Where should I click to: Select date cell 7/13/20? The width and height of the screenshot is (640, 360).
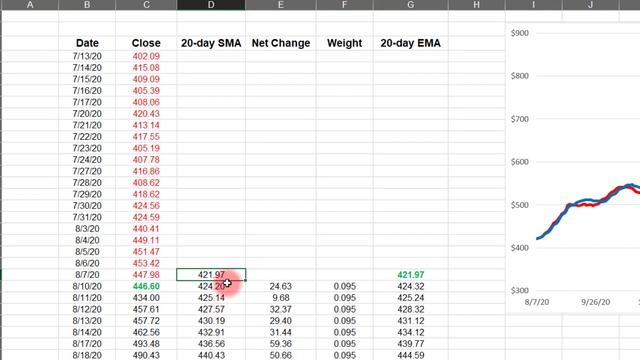pyautogui.click(x=87, y=56)
